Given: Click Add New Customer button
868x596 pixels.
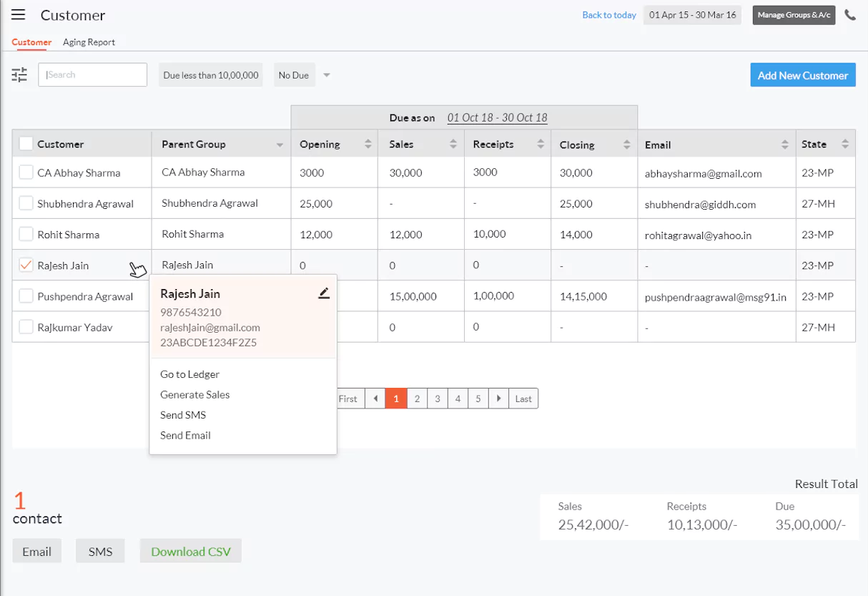Looking at the screenshot, I should [x=803, y=75].
